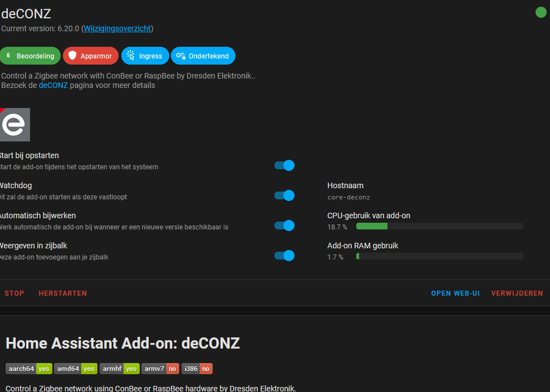Click the green running status indicator dot
The width and height of the screenshot is (550, 392).
(x=541, y=12)
